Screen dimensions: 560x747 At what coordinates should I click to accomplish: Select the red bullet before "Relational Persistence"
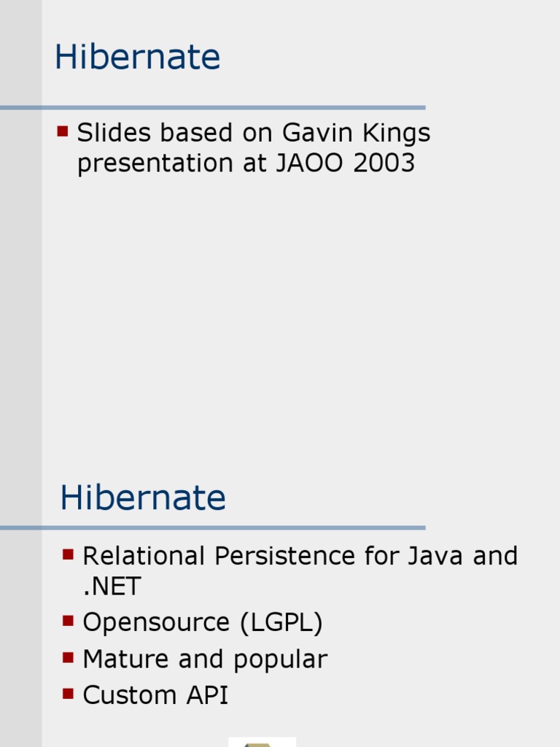(69, 554)
